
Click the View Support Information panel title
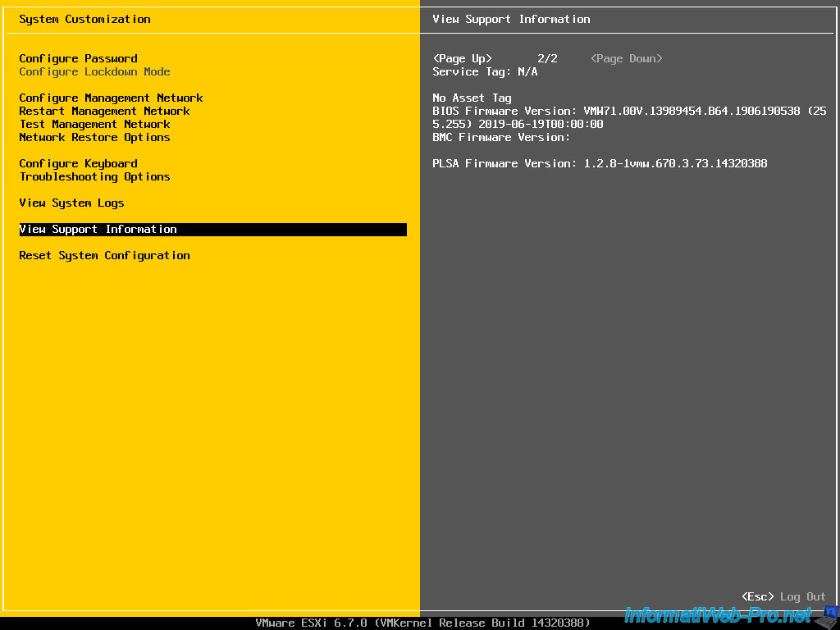(x=512, y=20)
